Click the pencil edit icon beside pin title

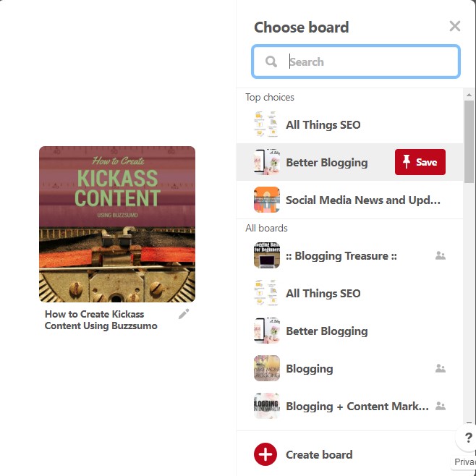(184, 314)
